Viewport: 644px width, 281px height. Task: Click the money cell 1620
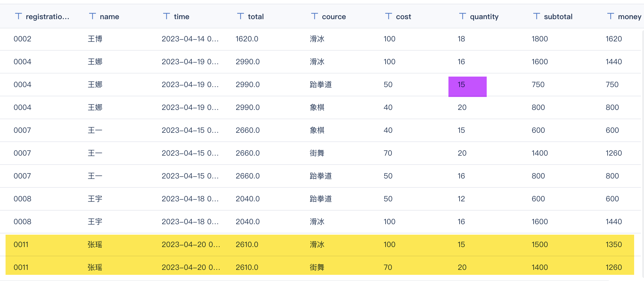613,39
